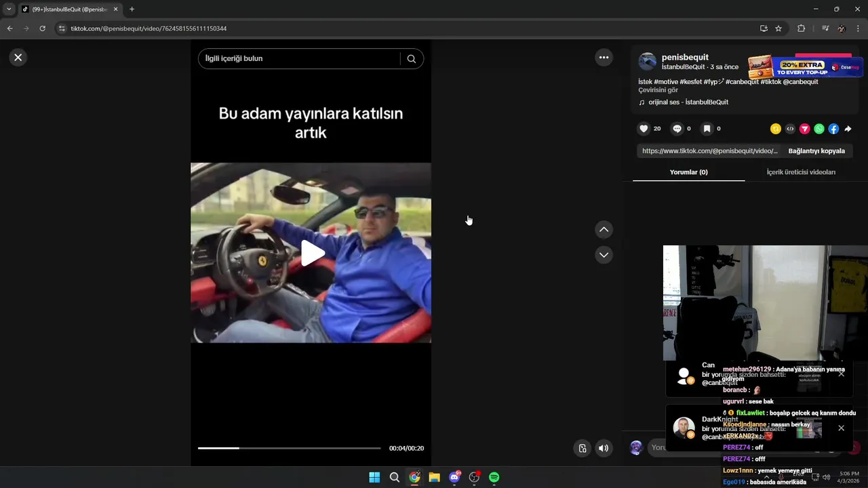The width and height of the screenshot is (868, 488).
Task: Switch to İçerik üreticisi videoları tab
Action: click(801, 172)
